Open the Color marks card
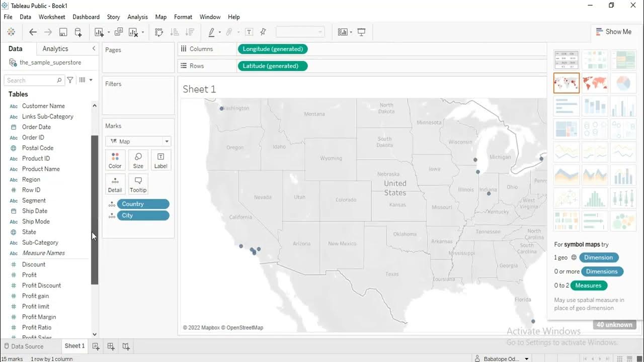 coord(115,160)
